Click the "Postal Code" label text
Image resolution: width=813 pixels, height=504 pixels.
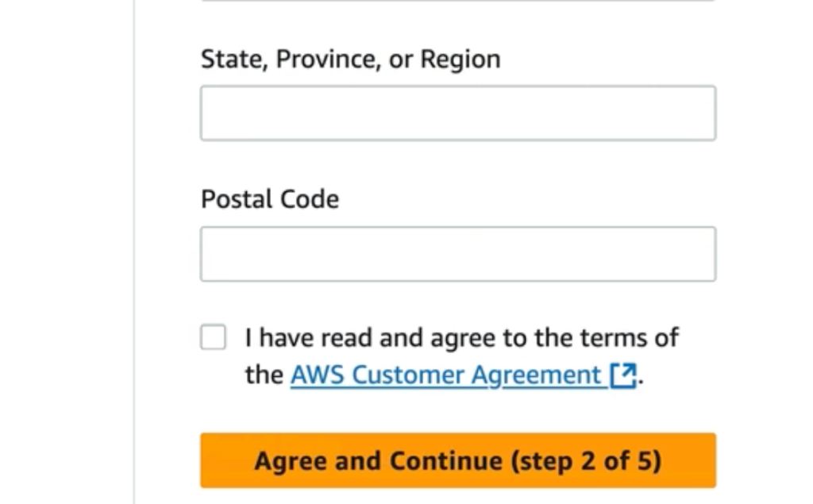pyautogui.click(x=270, y=200)
